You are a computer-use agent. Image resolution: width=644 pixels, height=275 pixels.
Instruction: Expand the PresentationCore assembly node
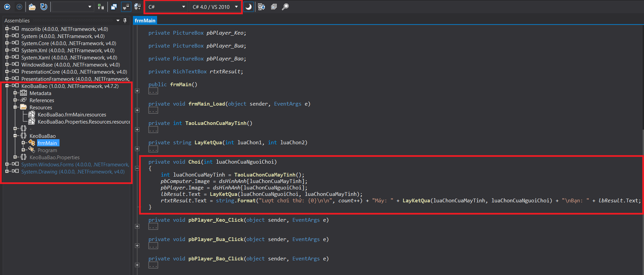[7, 72]
